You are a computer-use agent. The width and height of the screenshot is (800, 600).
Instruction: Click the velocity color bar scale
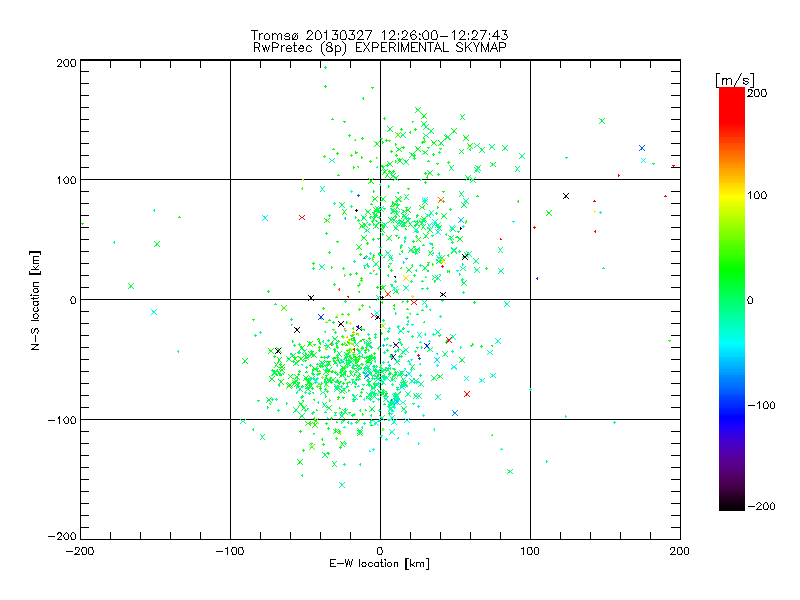[732, 299]
